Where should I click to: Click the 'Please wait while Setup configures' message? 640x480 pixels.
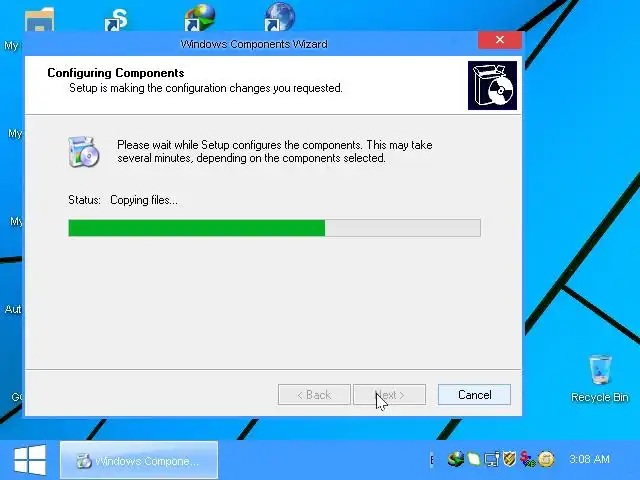(x=275, y=151)
